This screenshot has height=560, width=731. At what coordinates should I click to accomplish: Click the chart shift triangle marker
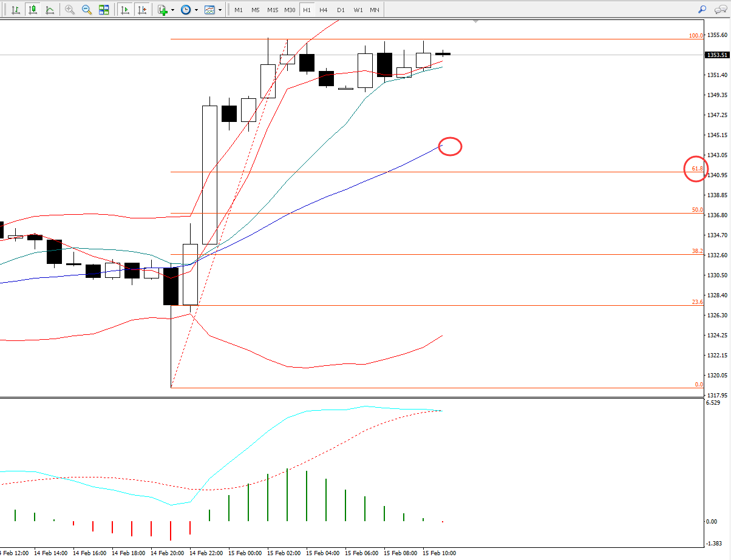click(476, 21)
